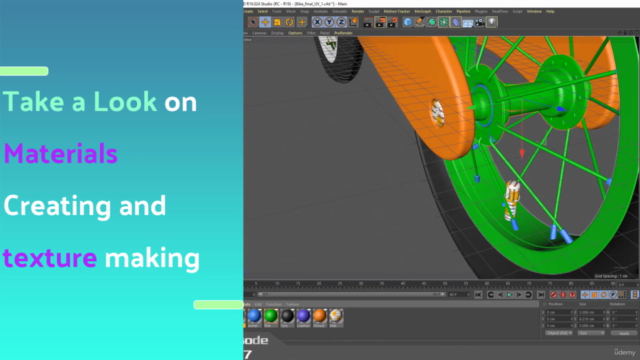Open the viewport Options menu
The image size is (640, 360).
pos(295,33)
